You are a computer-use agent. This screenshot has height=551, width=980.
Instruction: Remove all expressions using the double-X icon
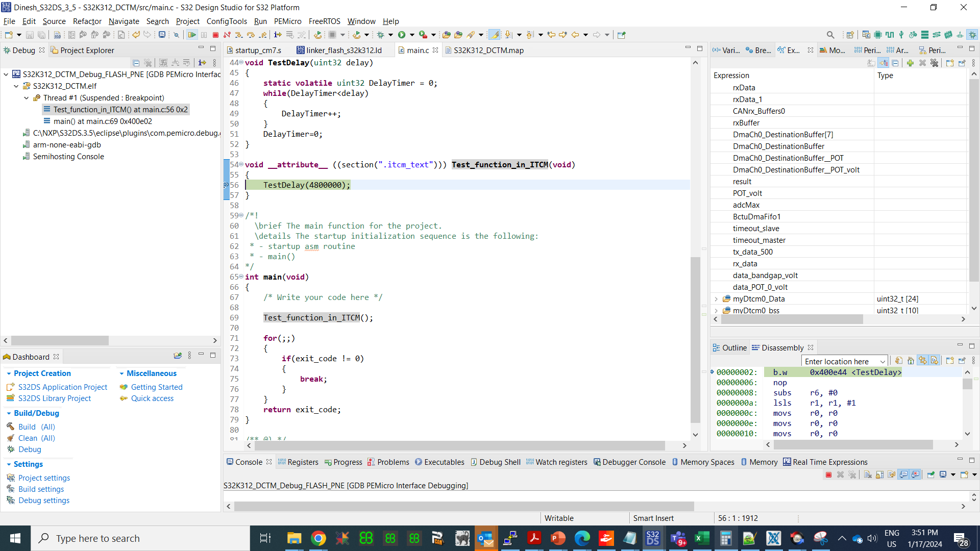pos(935,63)
